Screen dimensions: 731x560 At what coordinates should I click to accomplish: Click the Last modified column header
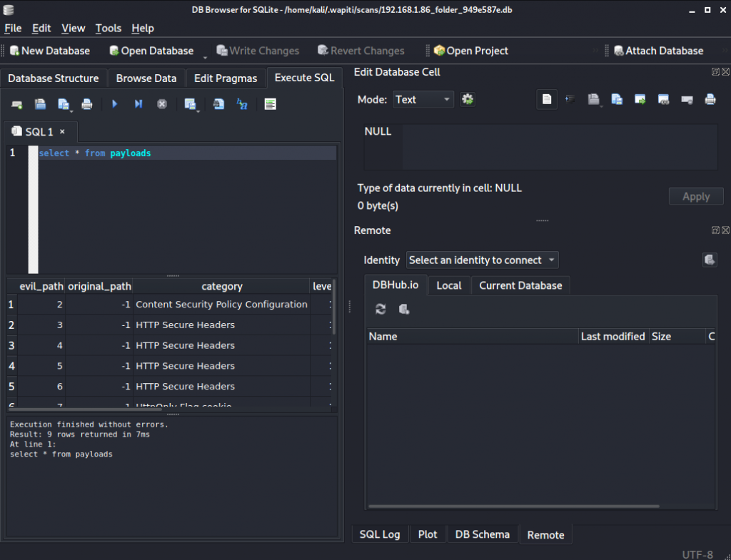click(613, 337)
